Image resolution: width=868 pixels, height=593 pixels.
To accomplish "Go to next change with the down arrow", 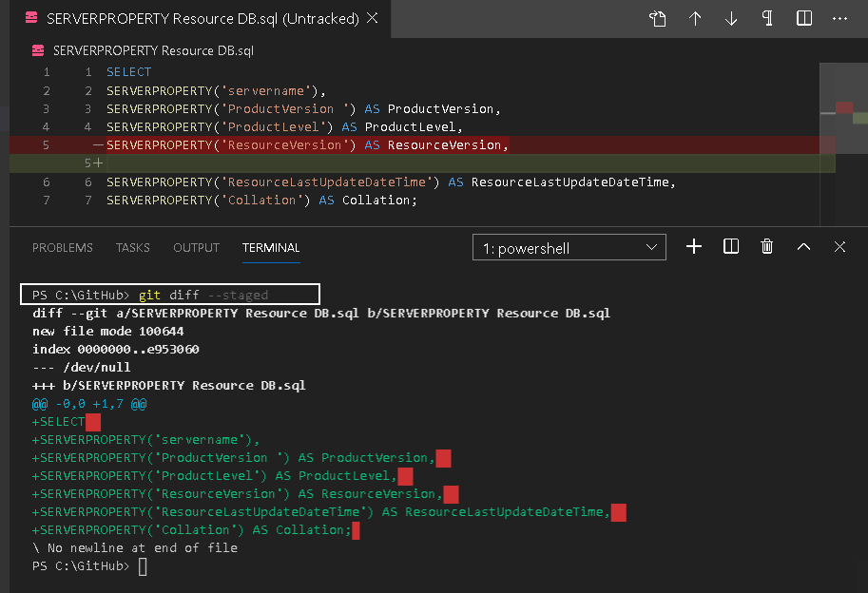I will (x=731, y=18).
